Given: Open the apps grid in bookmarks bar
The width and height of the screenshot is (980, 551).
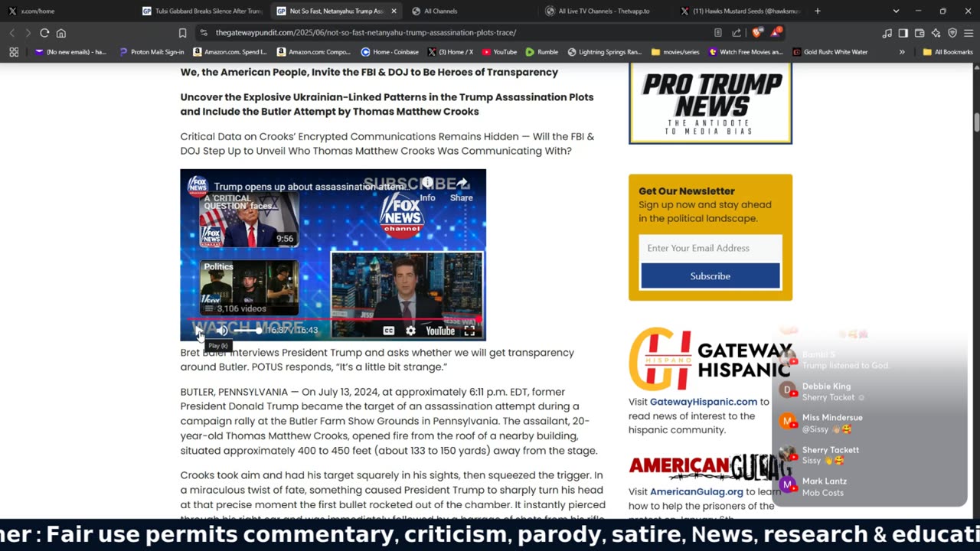Looking at the screenshot, I should [x=14, y=52].
